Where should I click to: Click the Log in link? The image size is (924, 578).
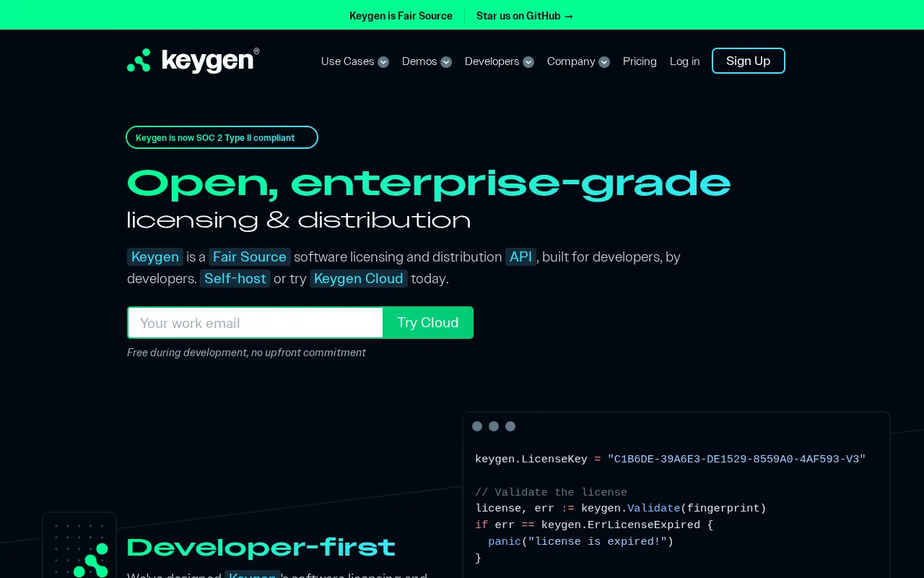tap(684, 61)
